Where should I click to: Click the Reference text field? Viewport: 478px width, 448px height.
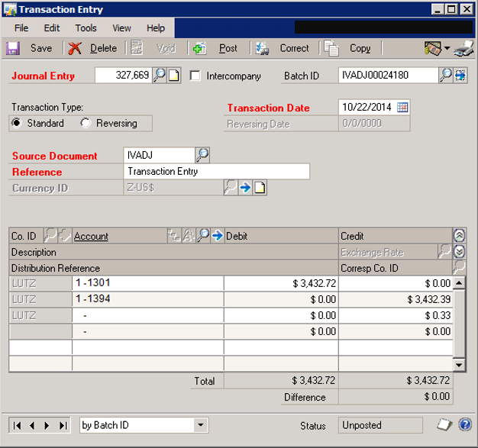pyautogui.click(x=217, y=171)
